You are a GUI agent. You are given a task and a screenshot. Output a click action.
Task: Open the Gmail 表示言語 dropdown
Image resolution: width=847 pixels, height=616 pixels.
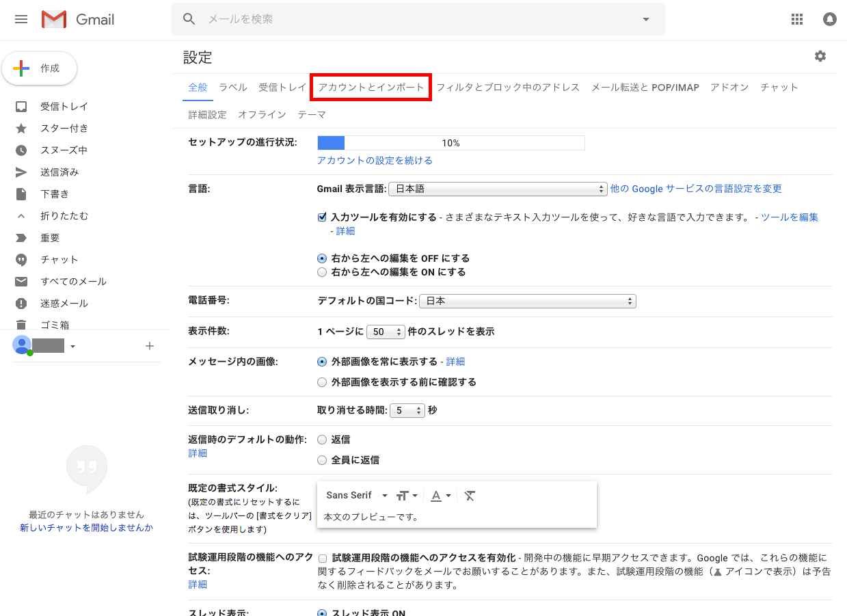pyautogui.click(x=498, y=189)
